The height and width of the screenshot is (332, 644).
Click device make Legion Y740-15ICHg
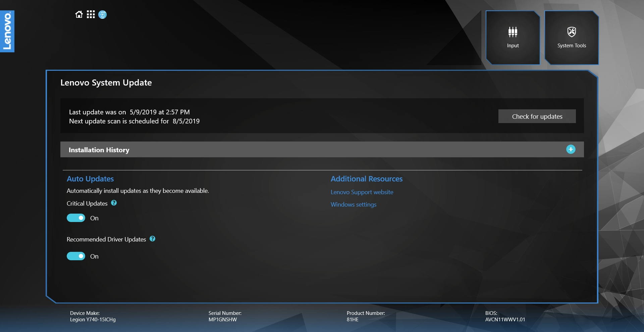(x=93, y=320)
